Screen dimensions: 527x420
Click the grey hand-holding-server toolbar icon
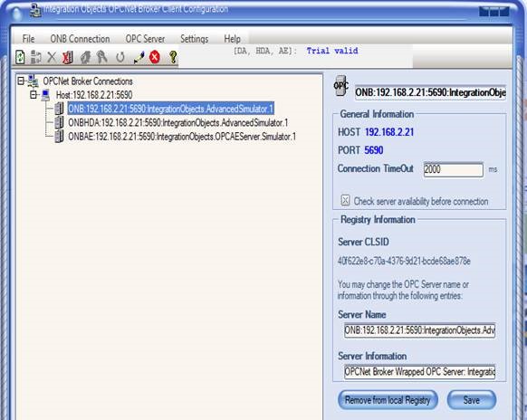click(x=85, y=57)
